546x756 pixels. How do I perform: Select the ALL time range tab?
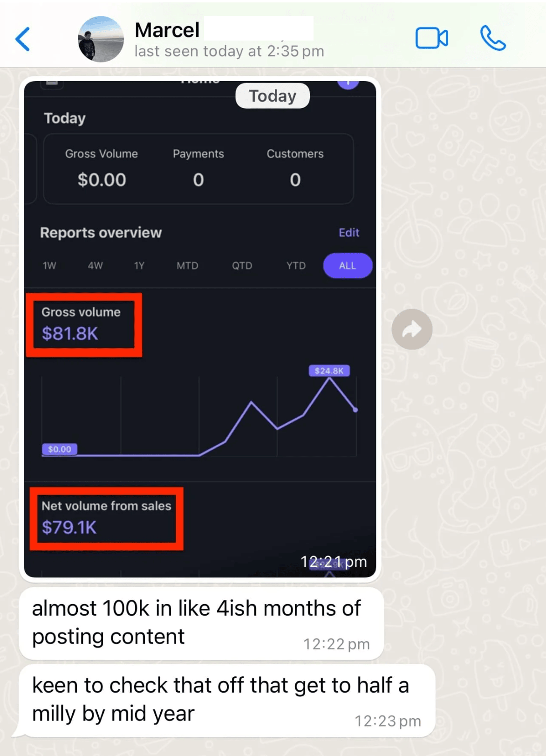pos(348,266)
